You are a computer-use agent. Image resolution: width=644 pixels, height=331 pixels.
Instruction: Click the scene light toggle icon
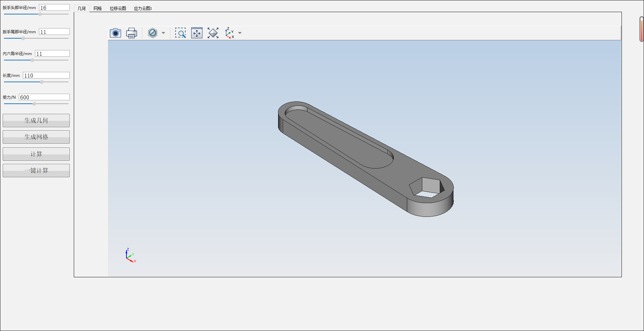coord(153,33)
